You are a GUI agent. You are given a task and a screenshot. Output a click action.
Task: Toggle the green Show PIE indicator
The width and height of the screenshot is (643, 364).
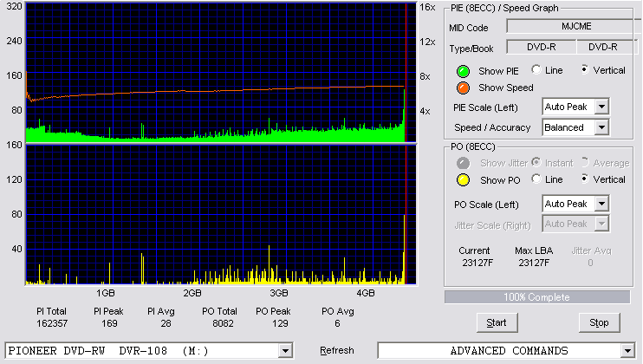click(x=464, y=71)
